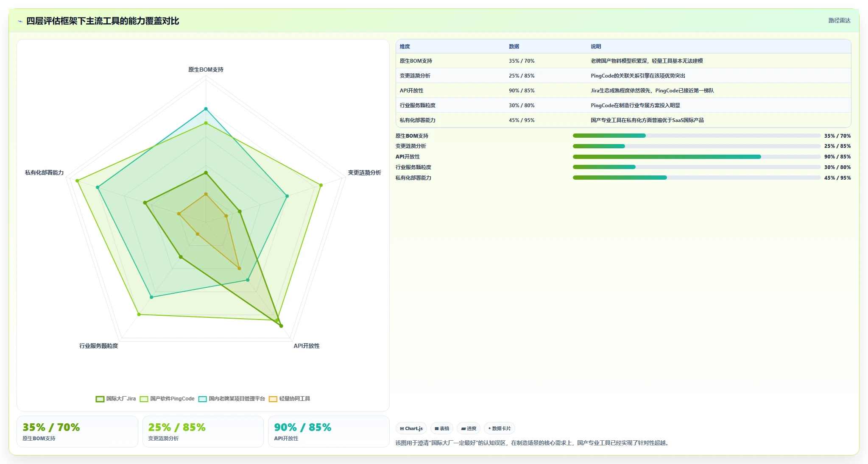Image resolution: width=868 pixels, height=464 pixels.
Task: Click note Jira生态成熟程度依然领先
Action: (x=652, y=91)
